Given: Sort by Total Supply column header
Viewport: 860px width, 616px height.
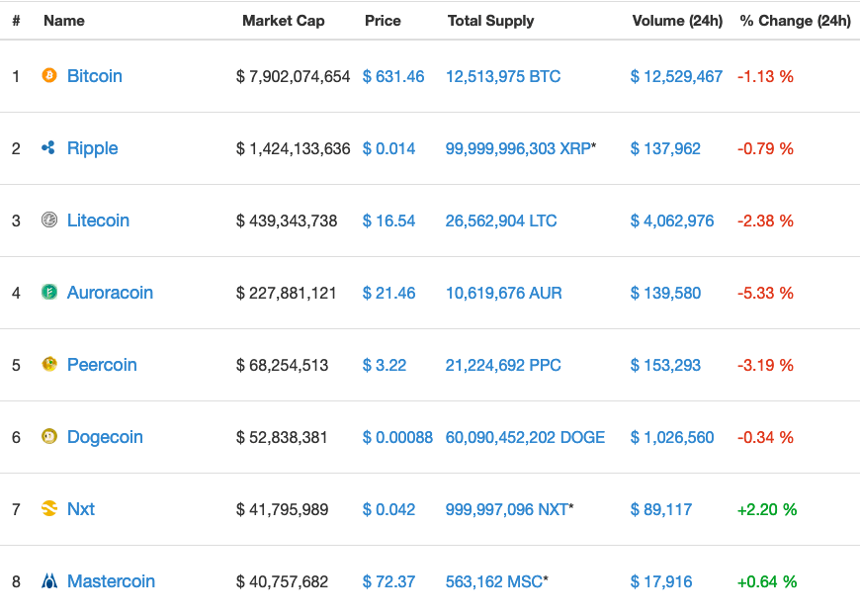Looking at the screenshot, I should click(x=490, y=21).
